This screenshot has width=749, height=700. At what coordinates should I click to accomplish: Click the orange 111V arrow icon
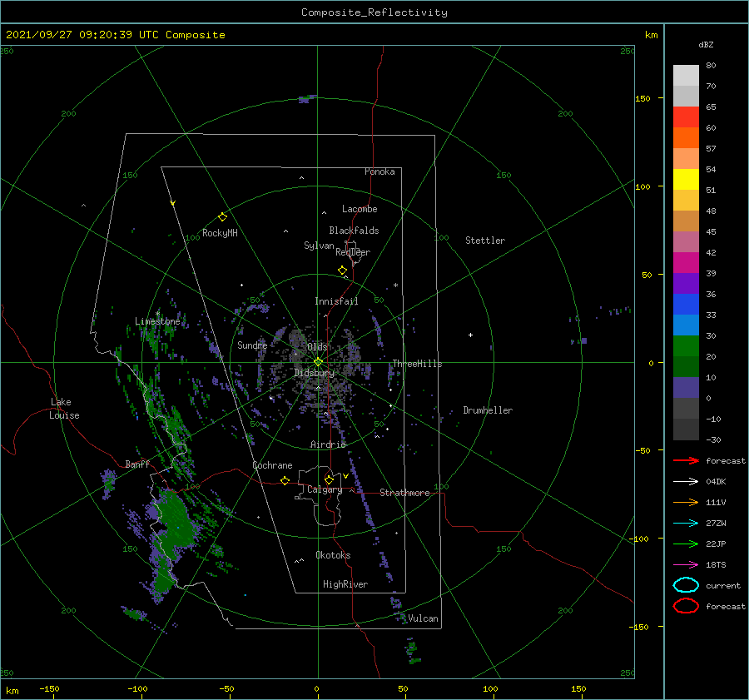click(x=686, y=502)
